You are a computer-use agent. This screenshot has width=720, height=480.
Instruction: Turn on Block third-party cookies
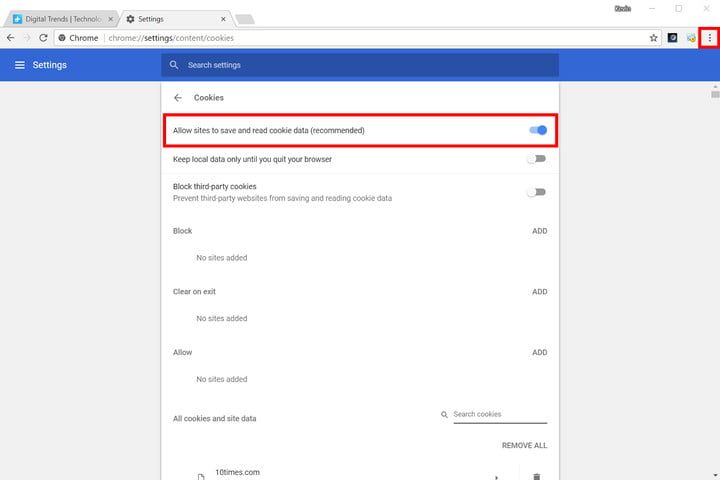pyautogui.click(x=538, y=192)
